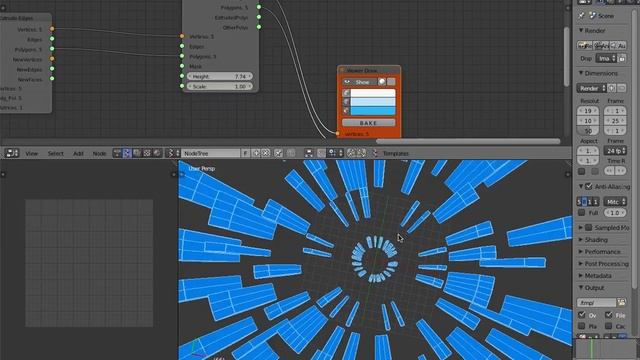The height and width of the screenshot is (360, 640).
Task: Click the bright blue face color swatch
Action: 373,111
